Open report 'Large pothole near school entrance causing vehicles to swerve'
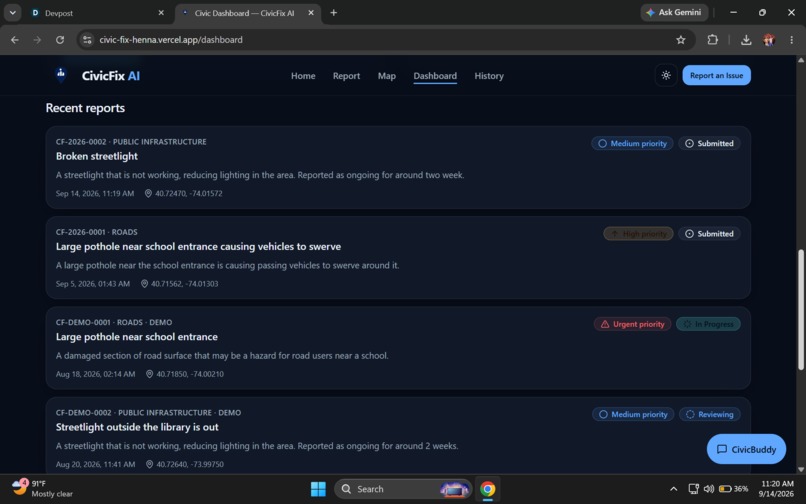Image resolution: width=806 pixels, height=504 pixels. [198, 247]
